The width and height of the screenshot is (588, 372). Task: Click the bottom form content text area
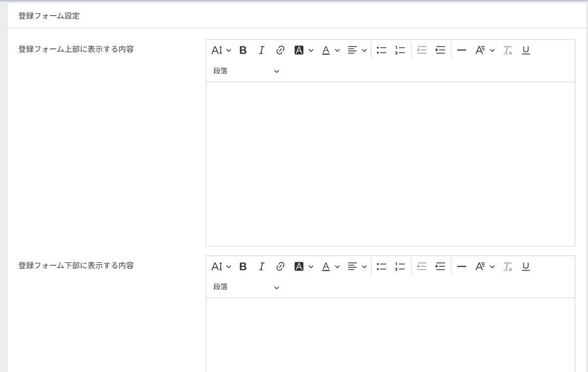point(390,335)
